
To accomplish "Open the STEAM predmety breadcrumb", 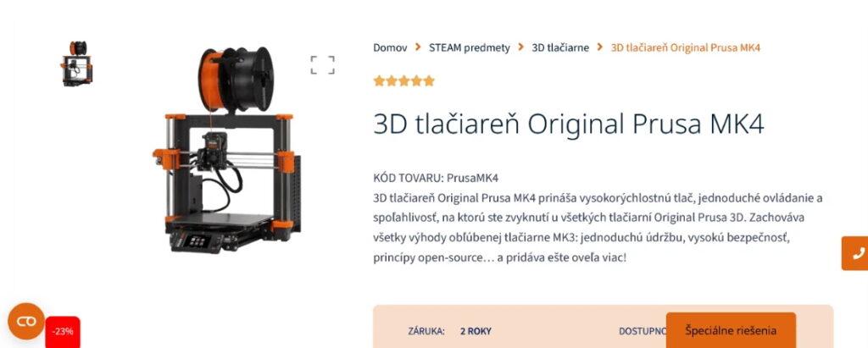I will click(470, 47).
